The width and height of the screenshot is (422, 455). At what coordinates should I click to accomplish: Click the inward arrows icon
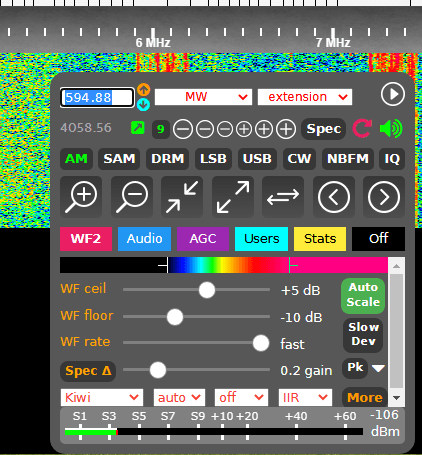coord(182,197)
